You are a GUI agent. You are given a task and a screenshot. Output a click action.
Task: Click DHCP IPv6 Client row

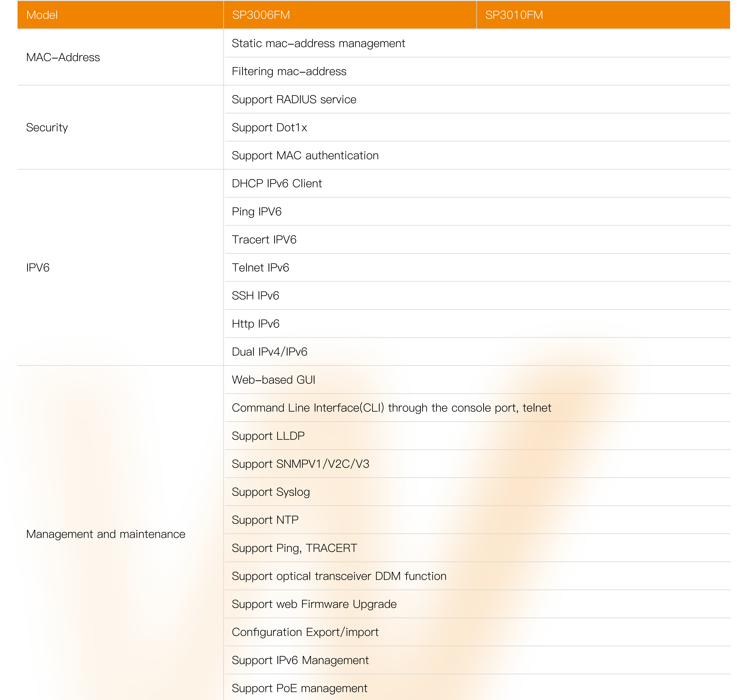coord(277,184)
